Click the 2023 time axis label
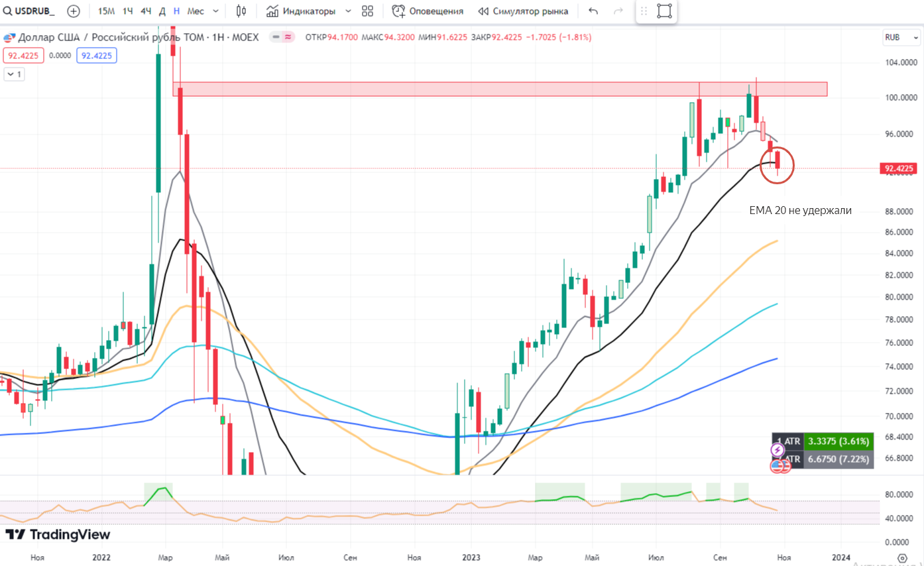The width and height of the screenshot is (924, 566). (x=471, y=557)
